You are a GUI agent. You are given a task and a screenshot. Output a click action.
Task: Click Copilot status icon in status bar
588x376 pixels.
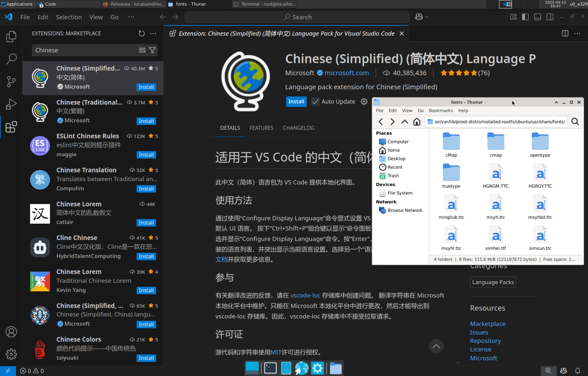[563, 371]
